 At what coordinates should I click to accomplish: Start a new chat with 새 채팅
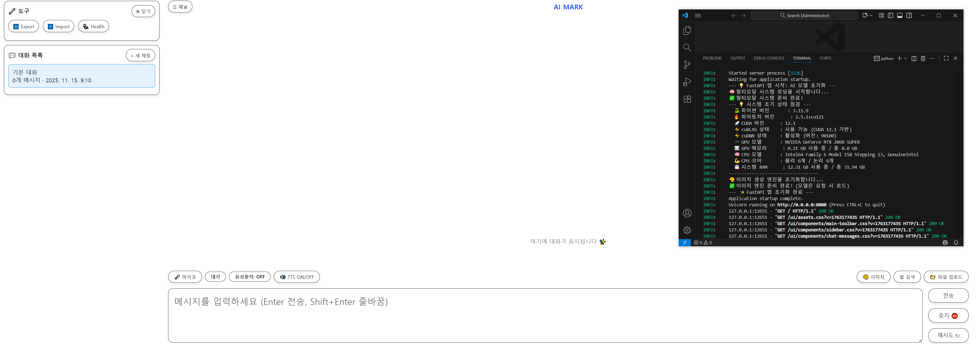point(140,56)
